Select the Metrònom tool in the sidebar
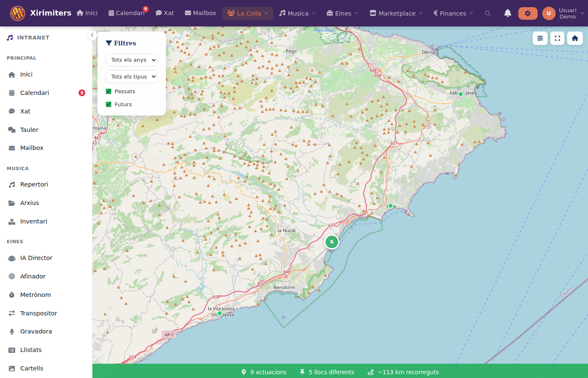The width and height of the screenshot is (588, 378). (x=37, y=294)
